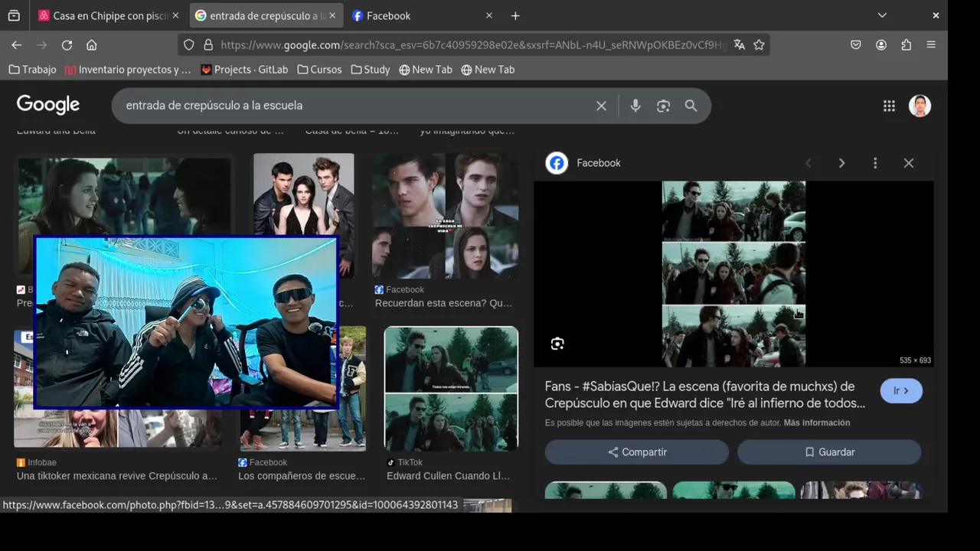Screen dimensions: 980x551
Task: Close the image preview panel
Action: tap(909, 163)
